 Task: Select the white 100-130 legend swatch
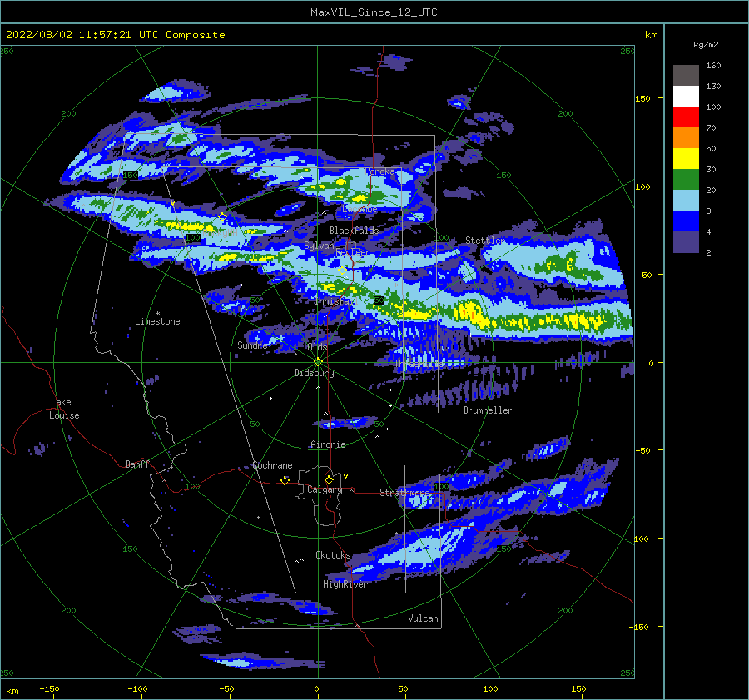pos(686,96)
